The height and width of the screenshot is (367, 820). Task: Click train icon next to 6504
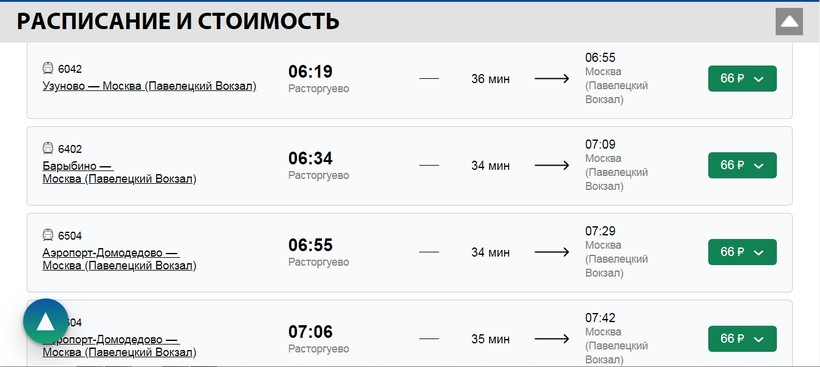click(48, 235)
